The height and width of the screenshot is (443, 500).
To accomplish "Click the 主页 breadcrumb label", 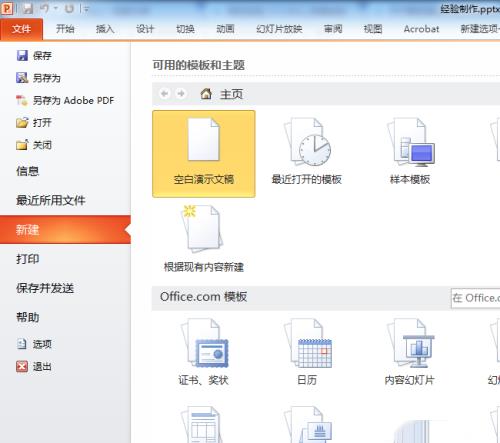I will pyautogui.click(x=231, y=94).
